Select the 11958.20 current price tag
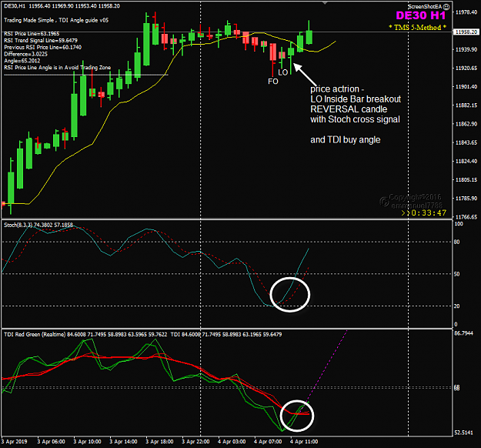 tap(466, 32)
